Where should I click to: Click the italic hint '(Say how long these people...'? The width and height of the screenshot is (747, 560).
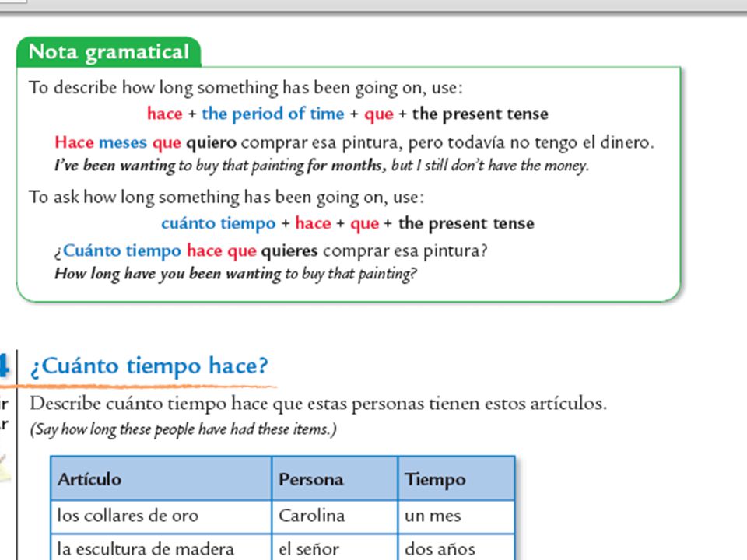[x=183, y=429]
